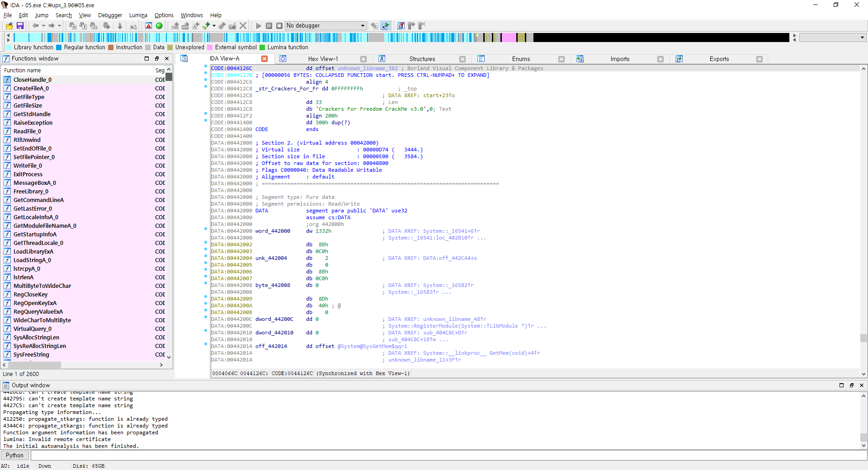This screenshot has height=470, width=868.
Task: Jump forward with the right arrow icon
Action: (52, 26)
